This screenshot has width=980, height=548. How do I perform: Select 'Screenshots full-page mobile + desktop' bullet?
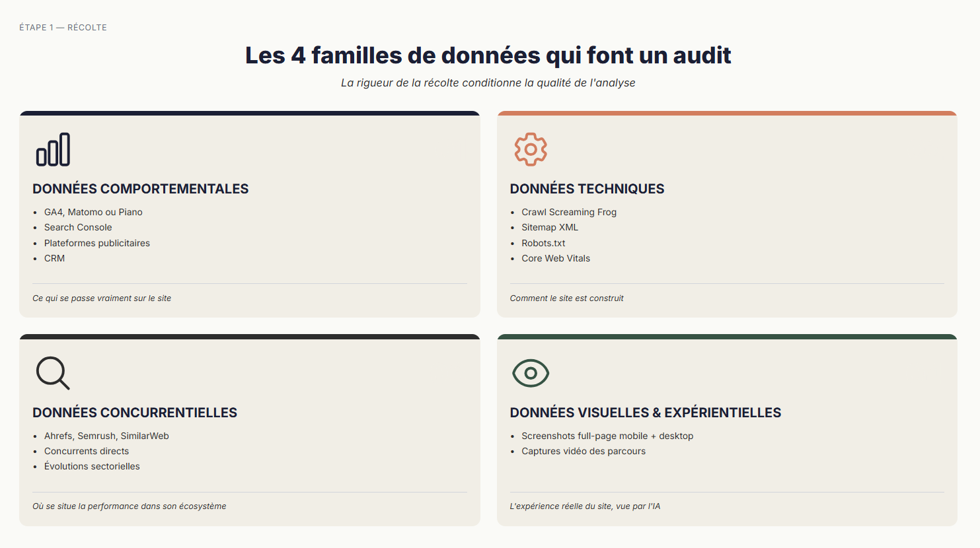[x=607, y=436]
